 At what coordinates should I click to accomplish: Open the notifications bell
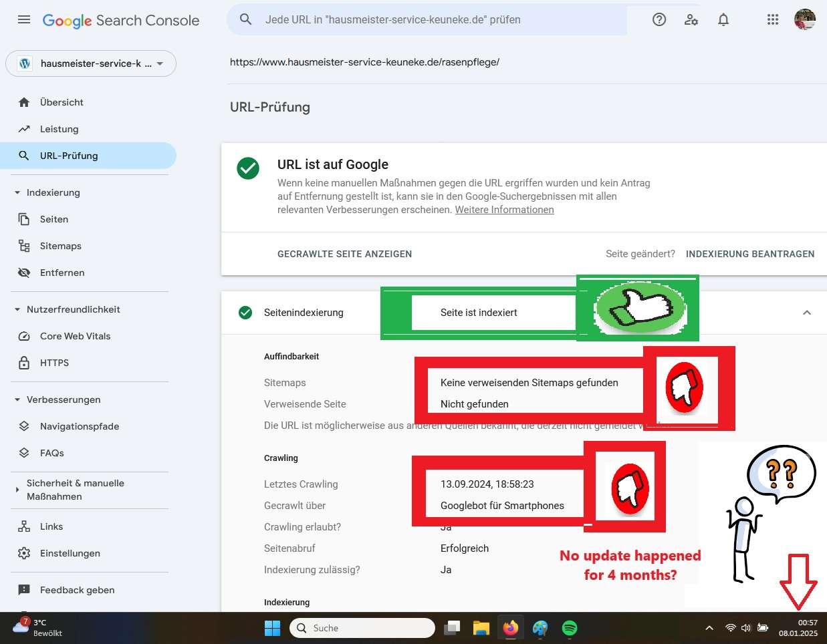(x=723, y=20)
